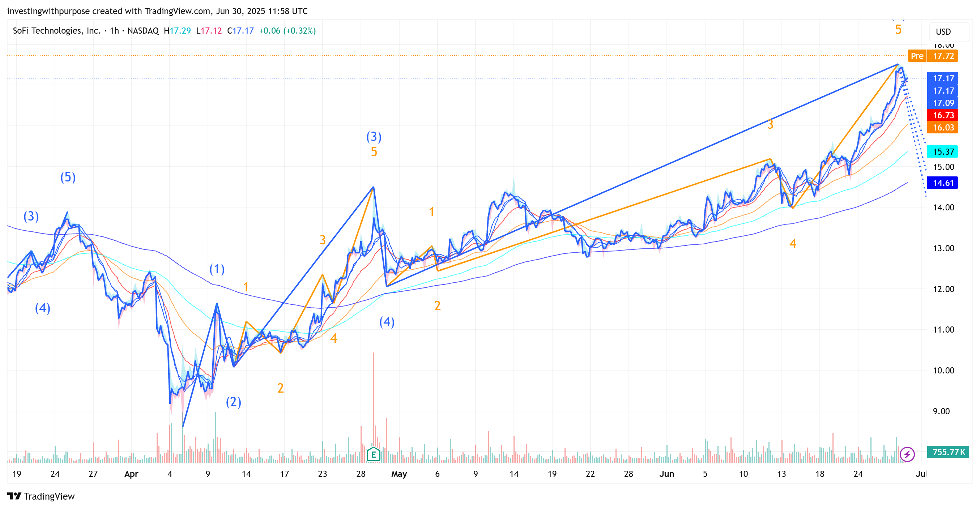Image resolution: width=980 pixels, height=509 pixels.
Task: Click the Apr label on the date axis
Action: click(131, 474)
